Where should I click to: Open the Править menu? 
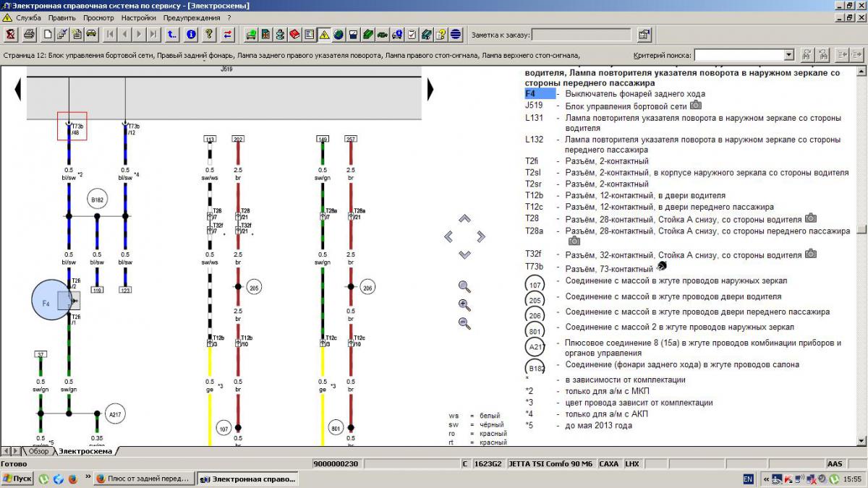(x=62, y=17)
